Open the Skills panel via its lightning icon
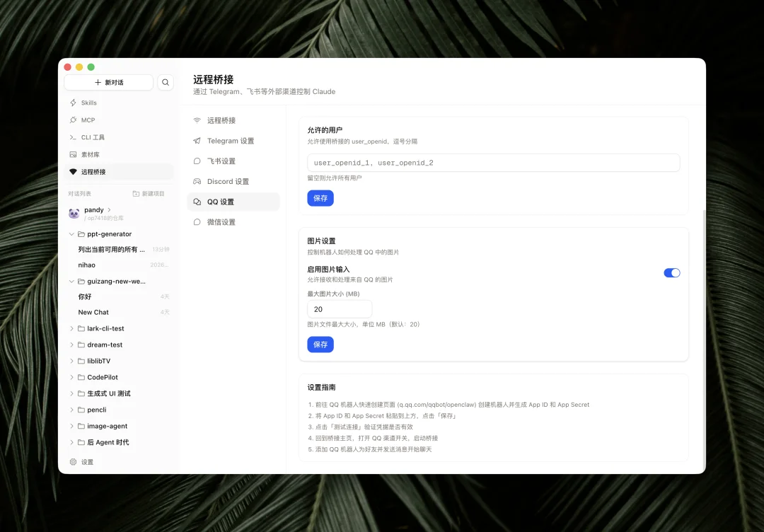764x532 pixels. coord(73,101)
